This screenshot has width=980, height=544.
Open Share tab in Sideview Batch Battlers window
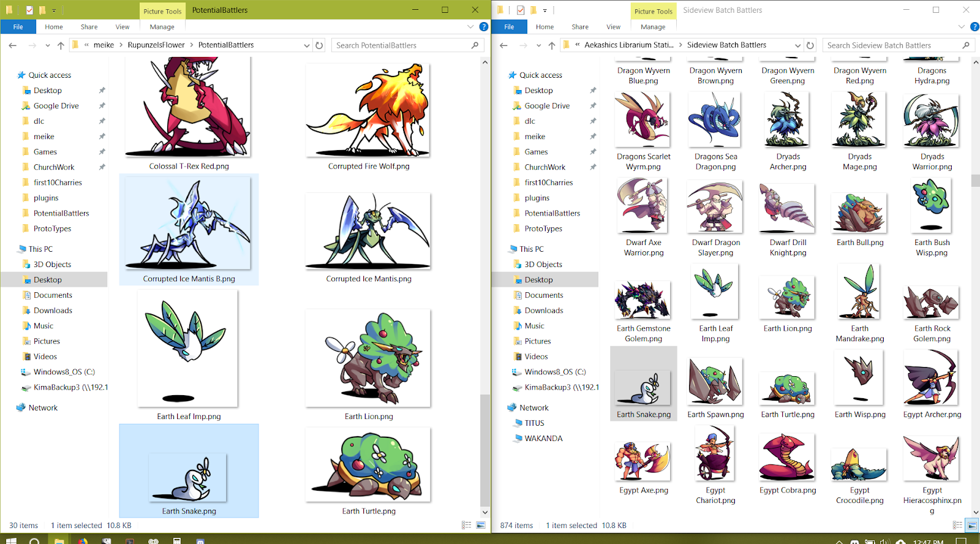click(x=579, y=27)
